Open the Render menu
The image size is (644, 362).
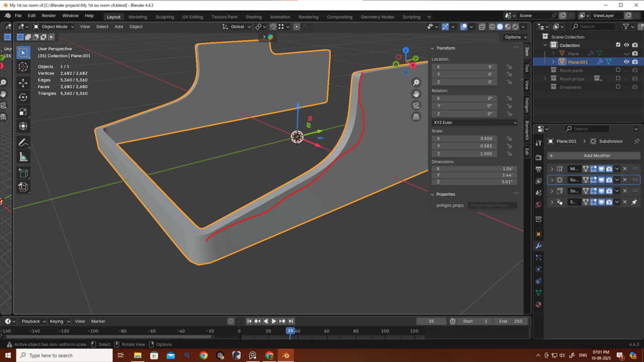coord(49,16)
